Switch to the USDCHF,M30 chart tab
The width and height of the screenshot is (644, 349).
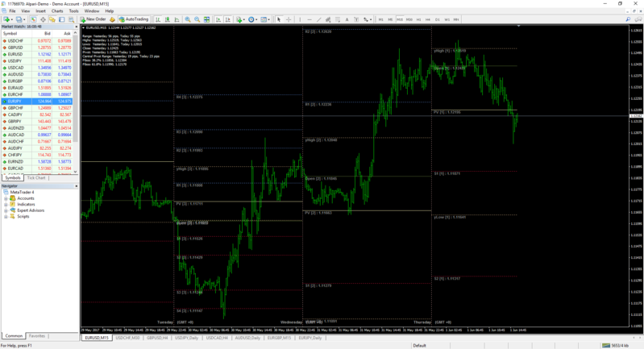pyautogui.click(x=127, y=338)
